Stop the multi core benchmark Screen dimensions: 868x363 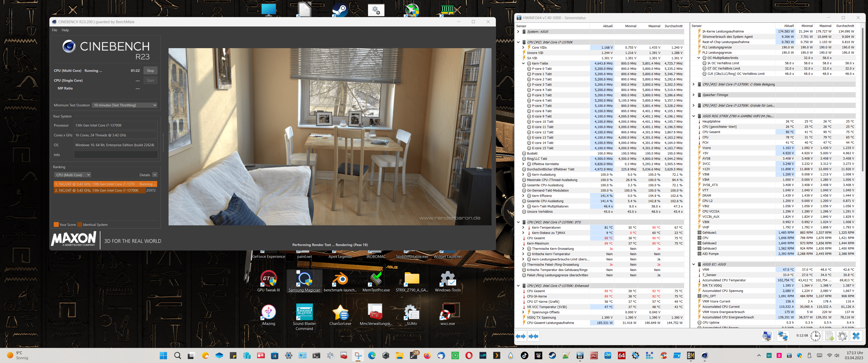(x=150, y=71)
